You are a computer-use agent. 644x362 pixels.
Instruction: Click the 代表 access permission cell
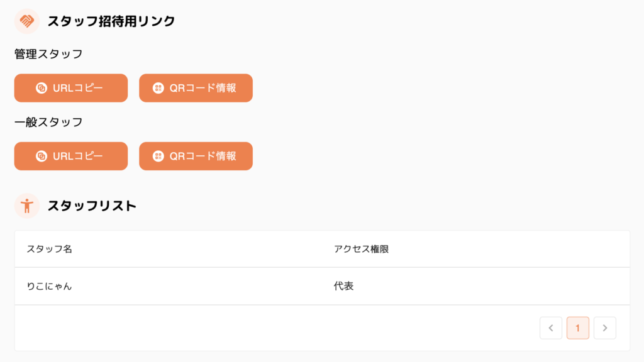[x=343, y=286]
